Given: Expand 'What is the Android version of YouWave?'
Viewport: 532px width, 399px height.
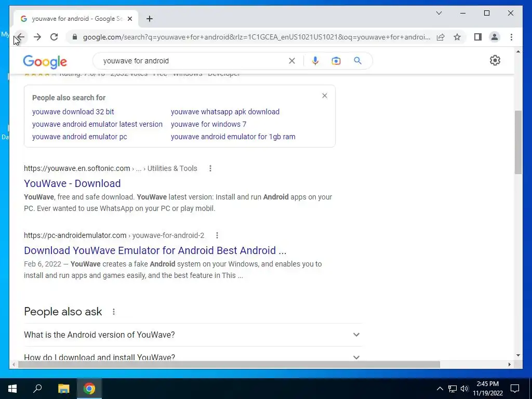Looking at the screenshot, I should (193, 335).
